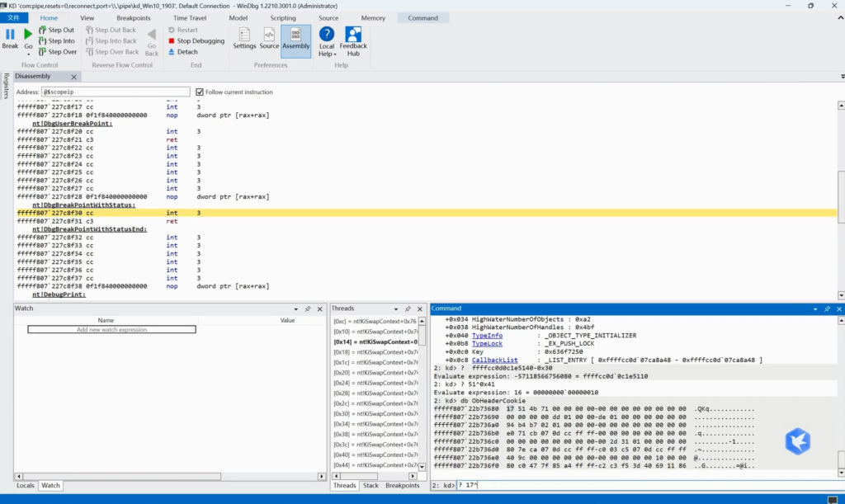Open nt!DbgBreakPointWithStatus symbol label
The width and height of the screenshot is (845, 504).
pyautogui.click(x=83, y=205)
